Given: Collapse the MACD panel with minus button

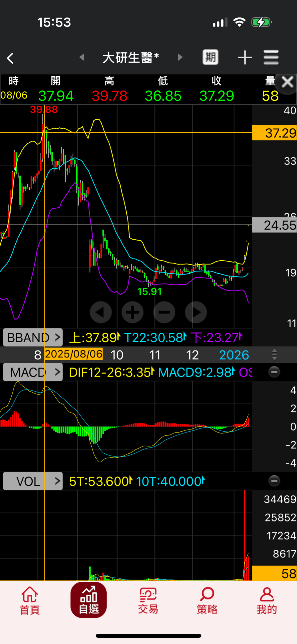Looking at the screenshot, I should [x=274, y=372].
